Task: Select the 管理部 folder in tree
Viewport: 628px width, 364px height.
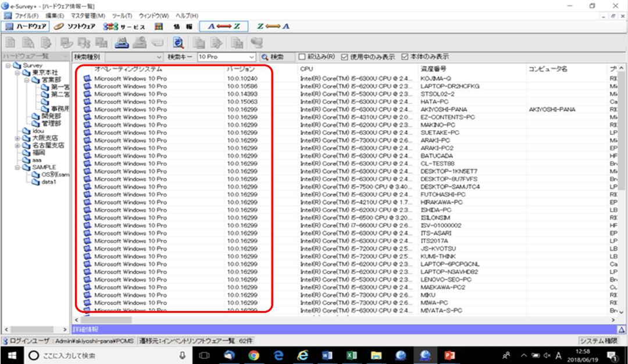Action: click(x=51, y=123)
